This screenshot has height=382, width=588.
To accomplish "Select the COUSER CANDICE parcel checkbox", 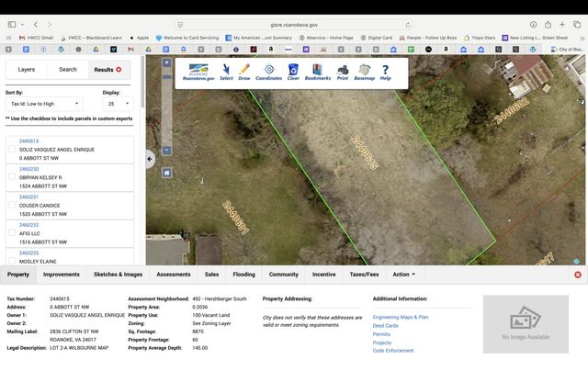I will coord(12,204).
